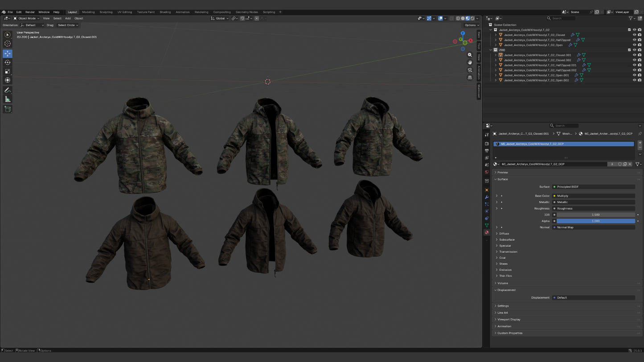Click the viewport zoom magnifier icon

point(470,55)
